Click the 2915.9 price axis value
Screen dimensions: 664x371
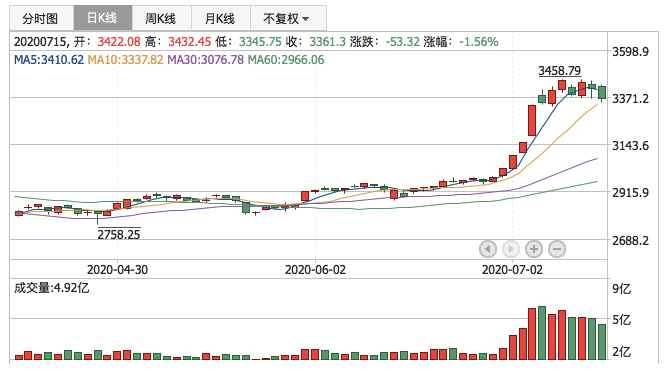pyautogui.click(x=631, y=193)
